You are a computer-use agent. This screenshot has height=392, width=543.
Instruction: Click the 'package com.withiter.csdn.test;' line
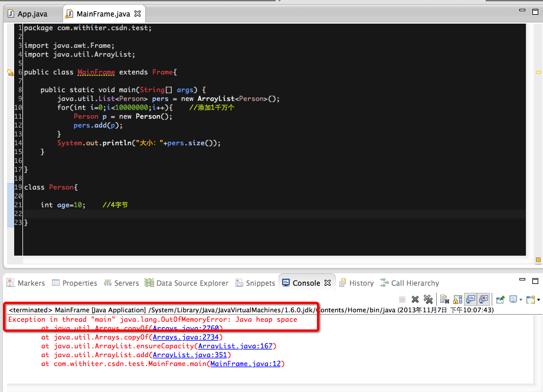[88, 28]
